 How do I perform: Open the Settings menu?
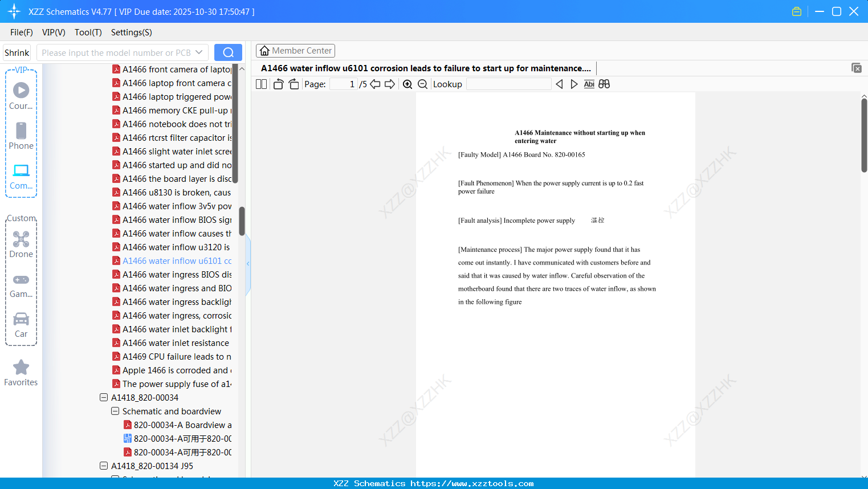coord(132,32)
